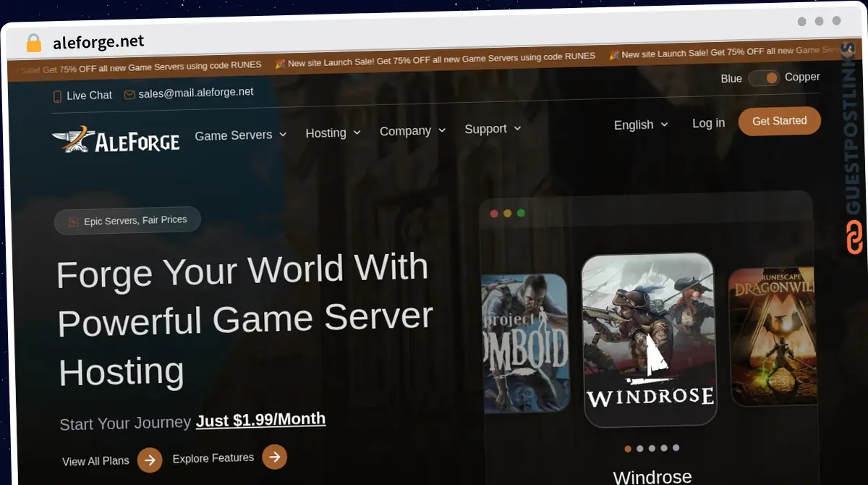Click the Live Chat link text

(x=89, y=96)
